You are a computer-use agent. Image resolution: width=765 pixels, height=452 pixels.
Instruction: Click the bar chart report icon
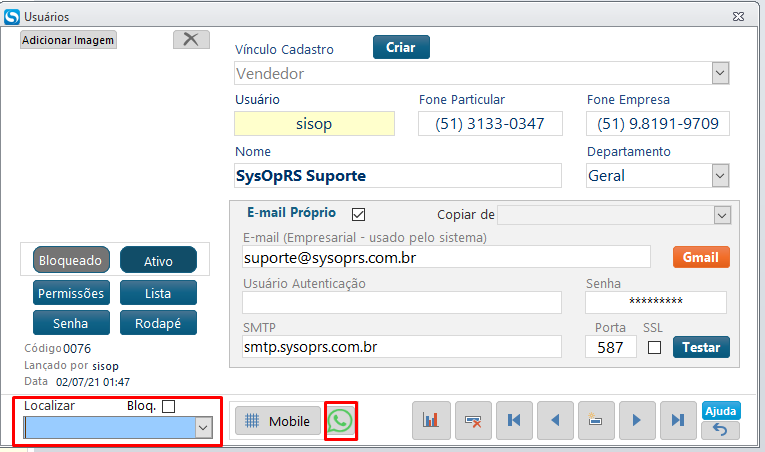coord(430,421)
